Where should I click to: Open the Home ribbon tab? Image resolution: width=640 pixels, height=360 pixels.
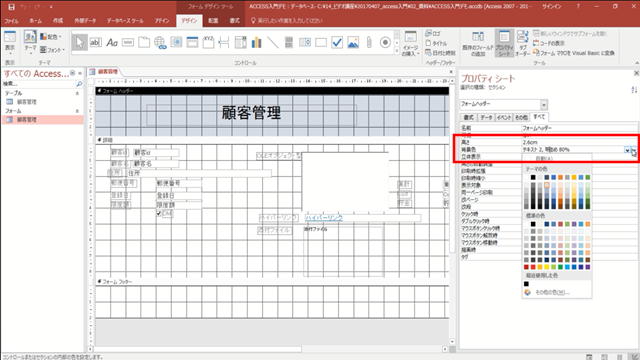[x=36, y=21]
